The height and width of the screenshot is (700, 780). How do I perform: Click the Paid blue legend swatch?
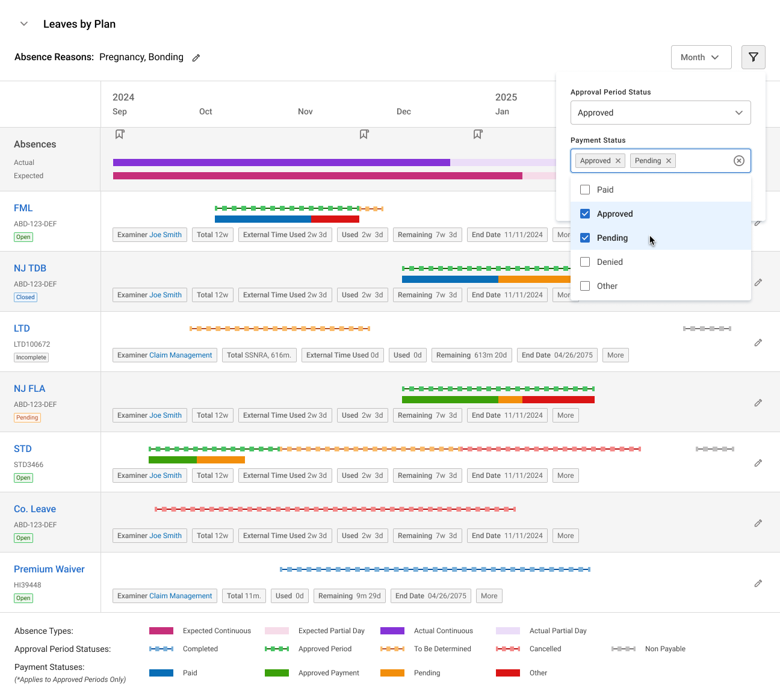pos(161,673)
